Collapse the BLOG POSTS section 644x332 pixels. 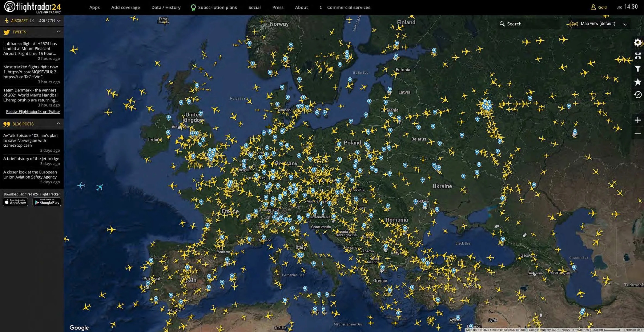59,123
